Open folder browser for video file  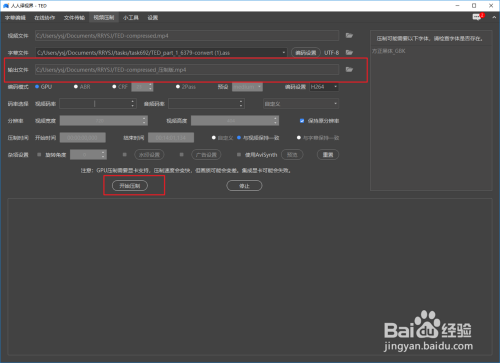pos(349,35)
